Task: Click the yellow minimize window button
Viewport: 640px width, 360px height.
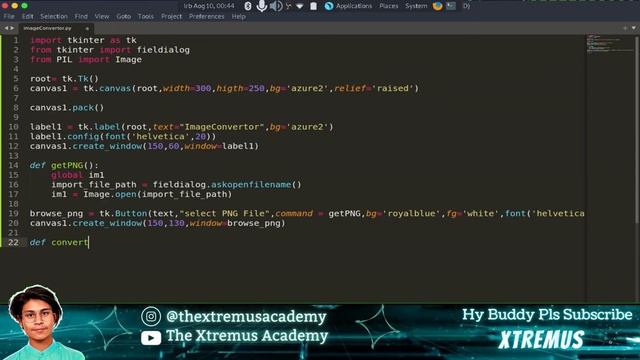Action: (15, 6)
